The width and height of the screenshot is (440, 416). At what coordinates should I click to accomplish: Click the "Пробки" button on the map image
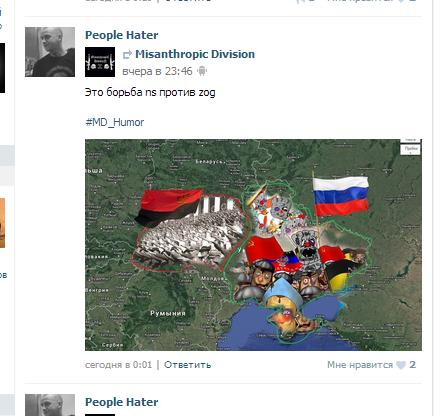[411, 149]
